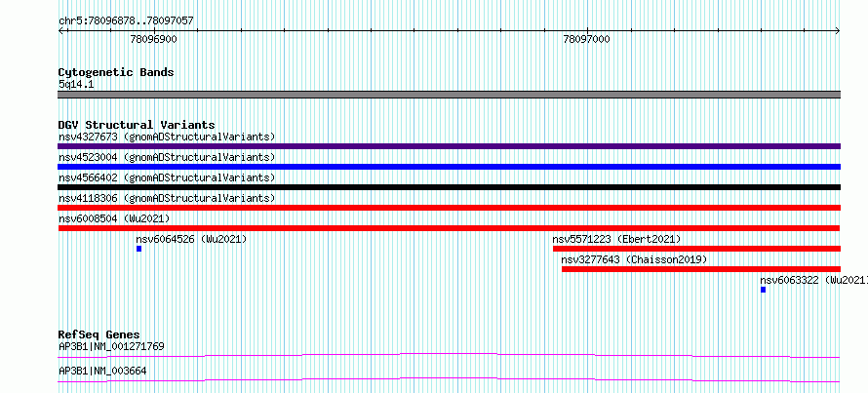The width and height of the screenshot is (868, 393).
Task: Select the nsv6008504 (Wu2021) red bar
Action: click(449, 228)
